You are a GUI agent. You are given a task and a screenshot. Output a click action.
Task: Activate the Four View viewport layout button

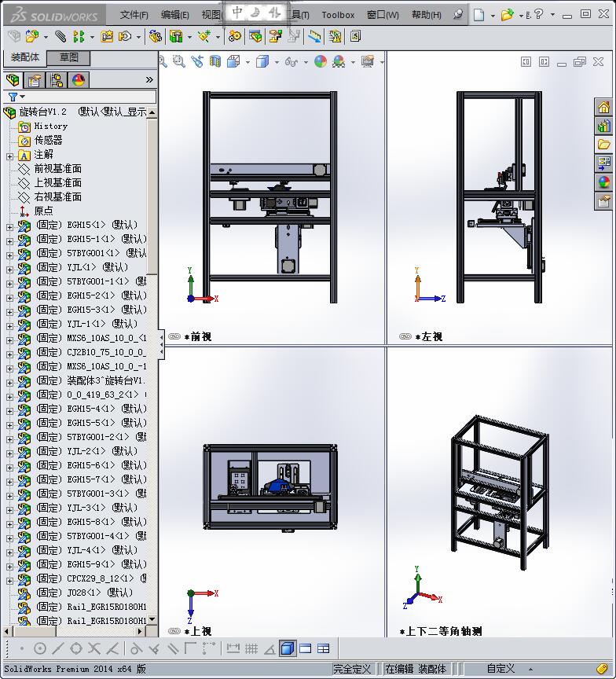pos(324,648)
